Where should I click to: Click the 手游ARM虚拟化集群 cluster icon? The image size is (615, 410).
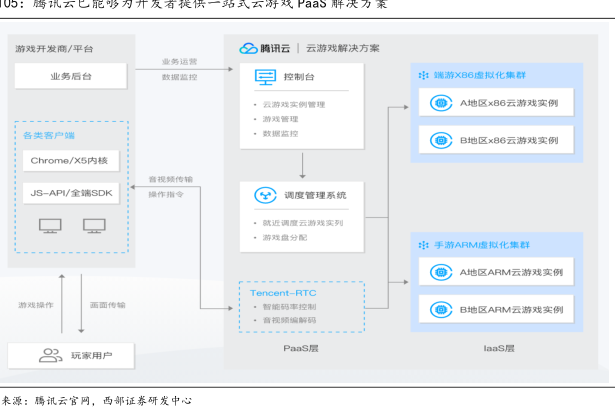pyautogui.click(x=424, y=242)
